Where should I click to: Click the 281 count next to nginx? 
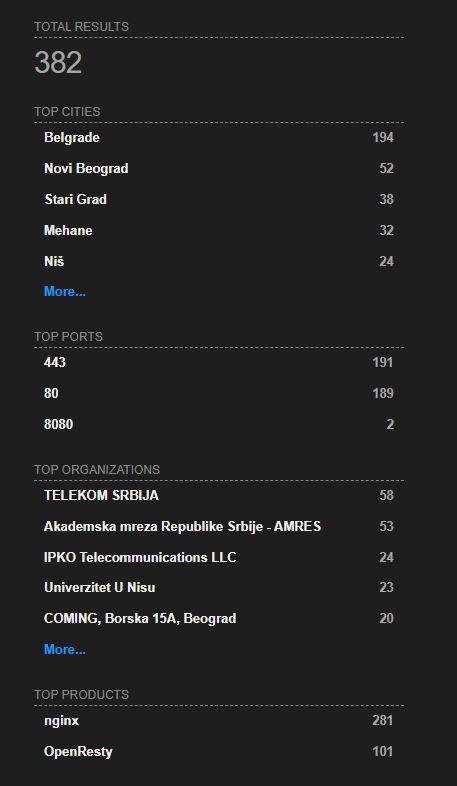tap(383, 721)
